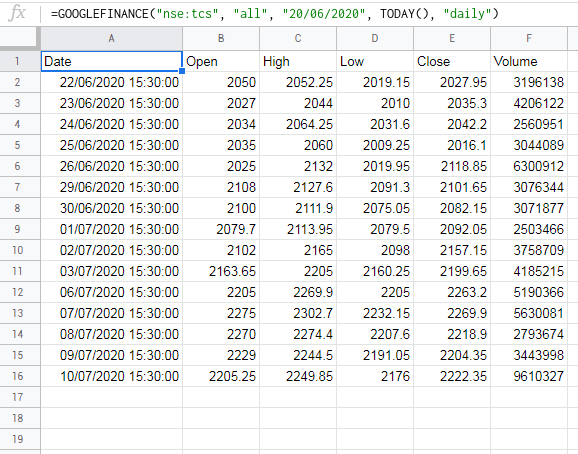Click Close value 2118.85

(452, 166)
